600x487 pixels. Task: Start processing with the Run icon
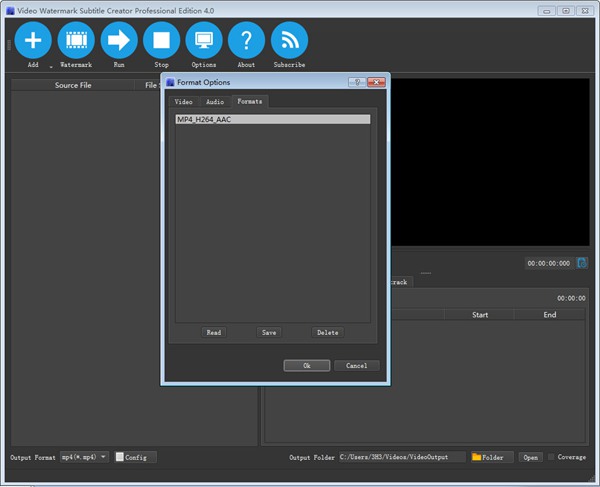pos(119,40)
